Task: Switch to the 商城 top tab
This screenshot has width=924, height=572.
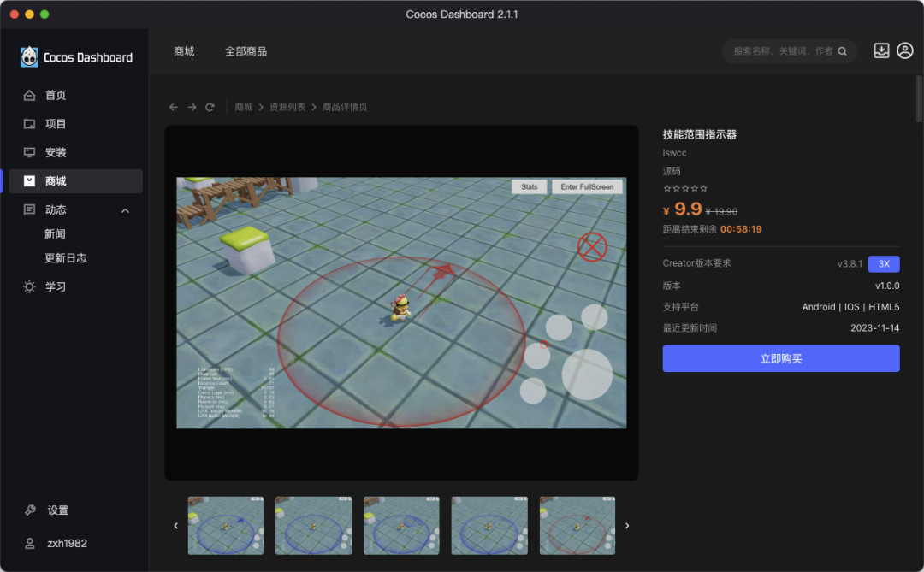Action: coord(184,51)
